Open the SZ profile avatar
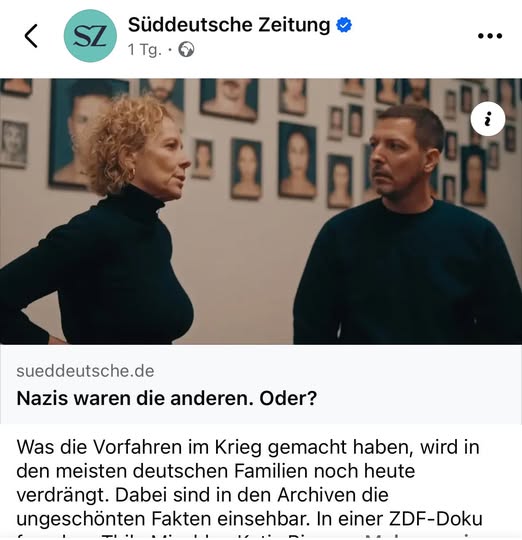This screenshot has width=522, height=540. (90, 36)
